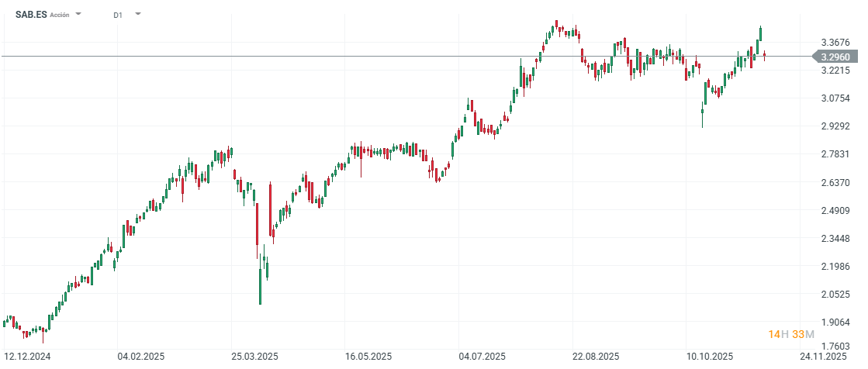868x369 pixels.
Task: Click the current price tag 3.2960
Action: (x=839, y=57)
